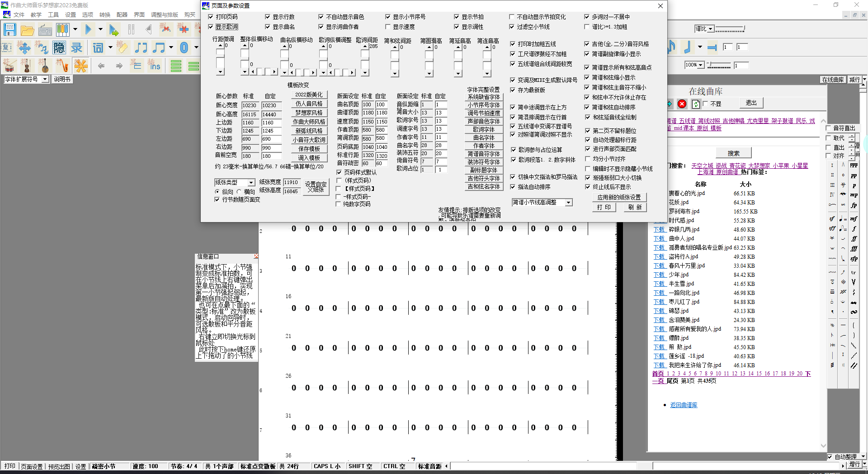
Task: Adjust the 谱比 slider
Action: tap(730, 29)
